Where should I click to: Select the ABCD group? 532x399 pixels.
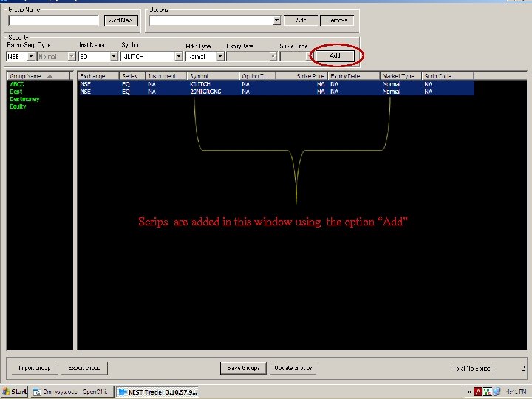click(17, 84)
